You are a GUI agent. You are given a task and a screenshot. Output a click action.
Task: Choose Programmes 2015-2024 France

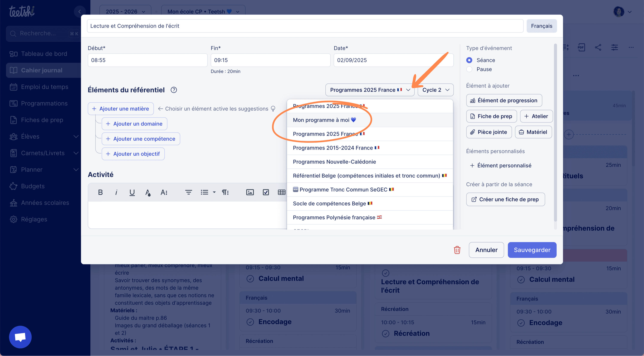tap(370, 148)
